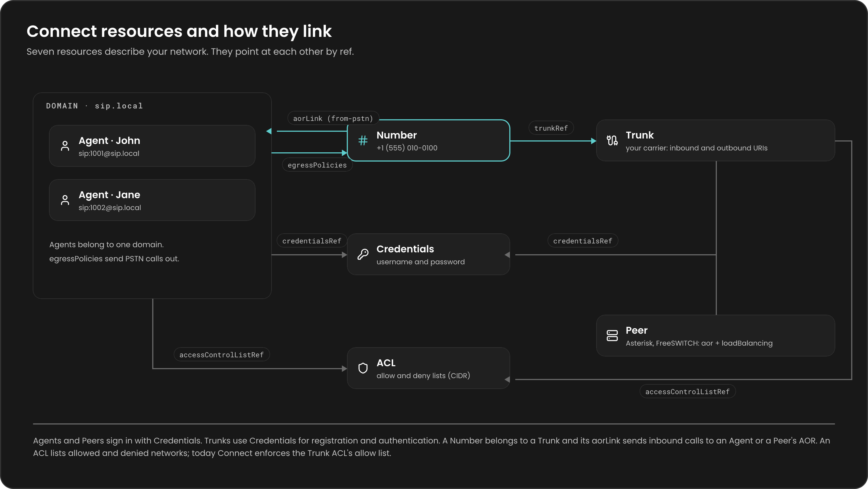The height and width of the screenshot is (489, 868).
Task: Click the hash icon in the Number card
Action: (363, 140)
